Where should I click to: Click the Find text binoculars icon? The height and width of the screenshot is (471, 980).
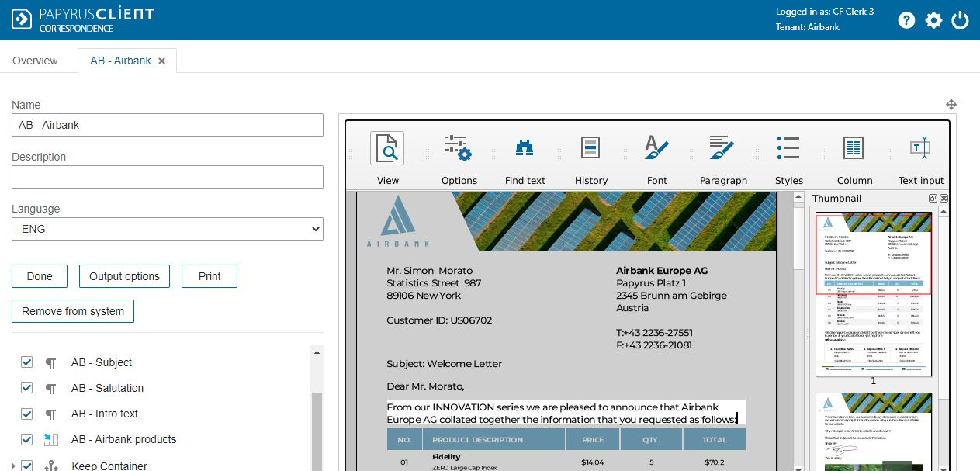point(525,148)
